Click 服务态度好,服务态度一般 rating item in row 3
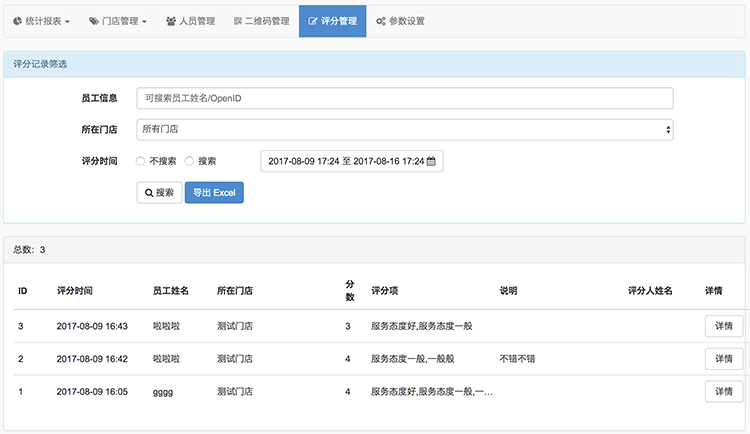 (x=422, y=326)
